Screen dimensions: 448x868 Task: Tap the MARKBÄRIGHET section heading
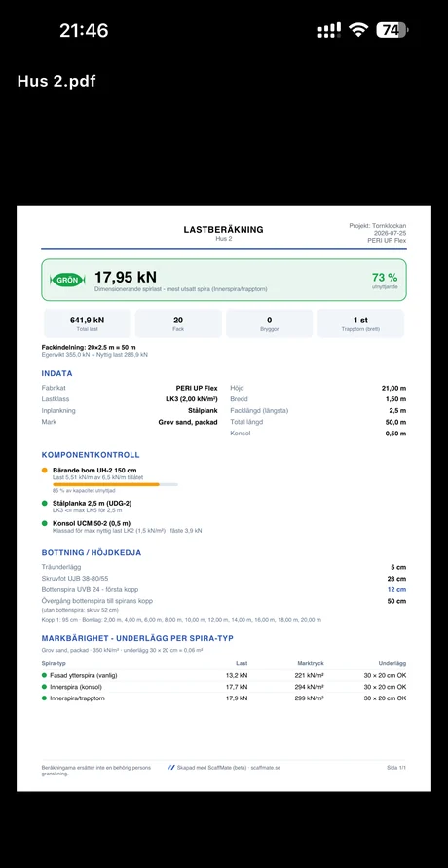[x=137, y=638]
